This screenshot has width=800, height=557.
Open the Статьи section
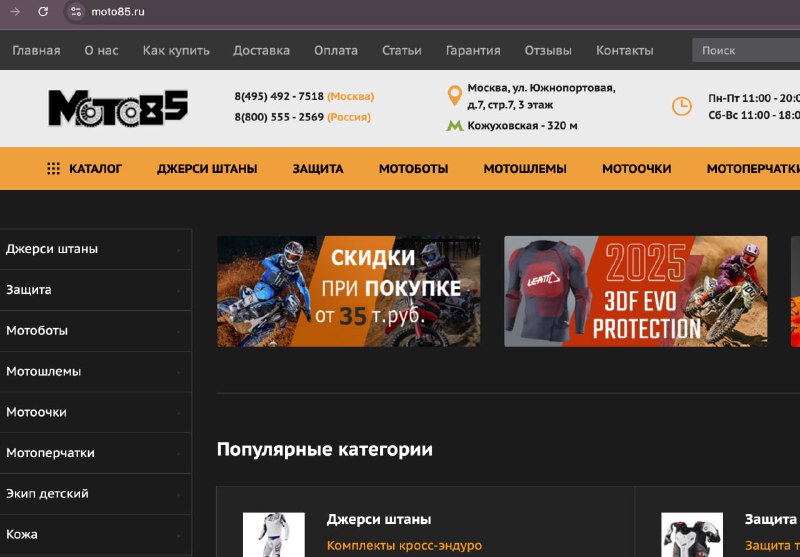tap(402, 50)
